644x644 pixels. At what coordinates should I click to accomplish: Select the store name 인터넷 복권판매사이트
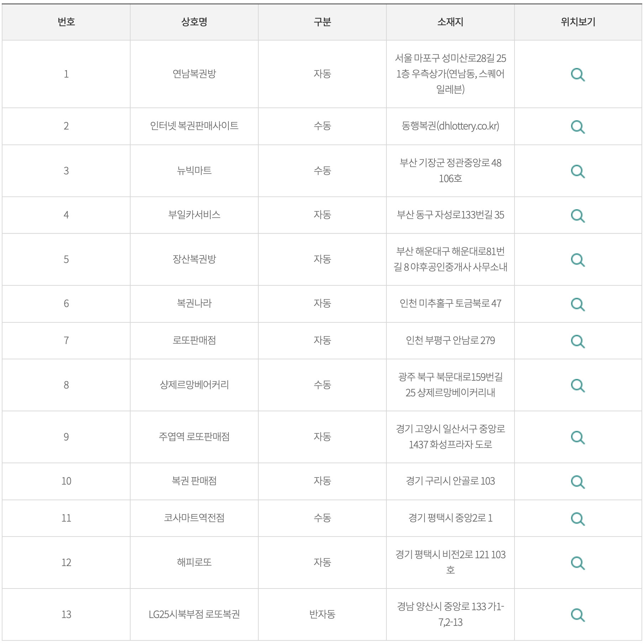[x=194, y=126]
